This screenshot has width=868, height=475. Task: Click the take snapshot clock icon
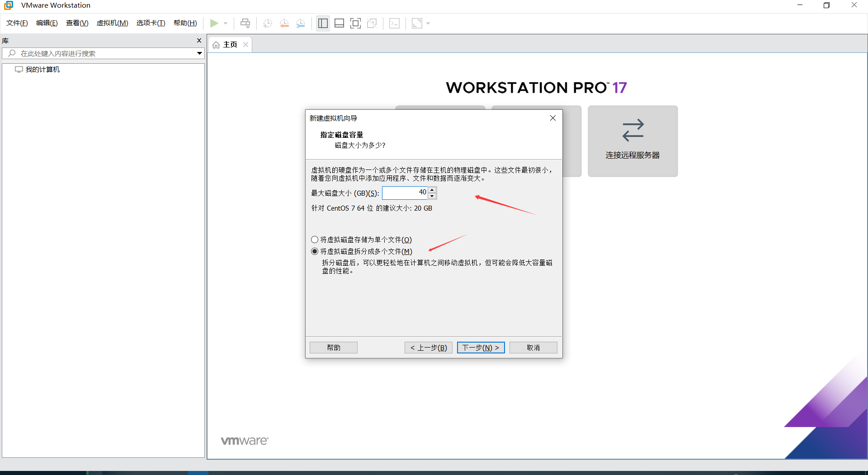coord(268,23)
